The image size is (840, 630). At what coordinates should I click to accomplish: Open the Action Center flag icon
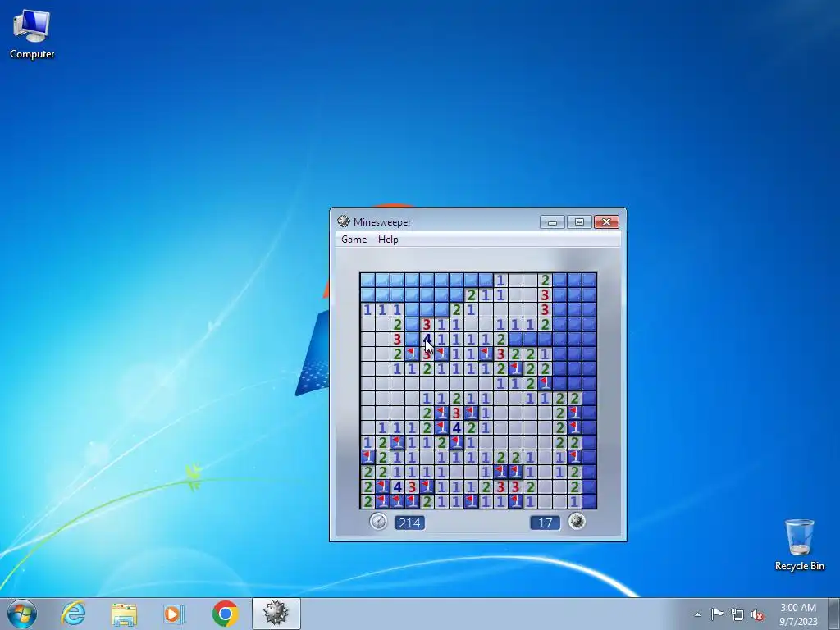tap(717, 614)
